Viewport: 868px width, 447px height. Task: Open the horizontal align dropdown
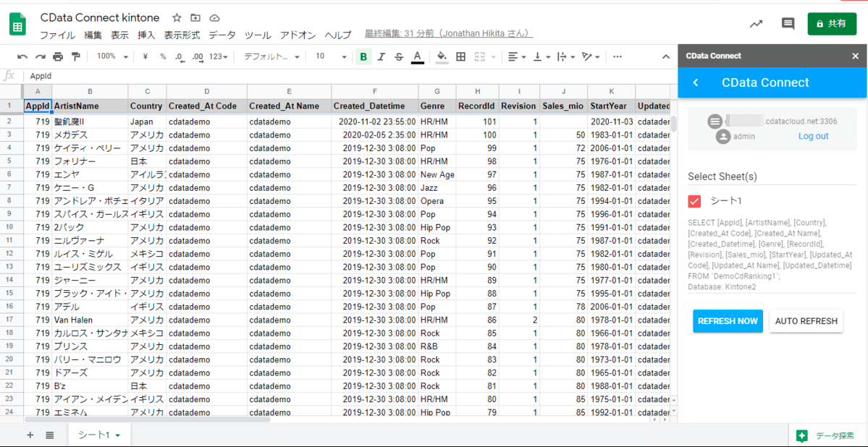[516, 56]
